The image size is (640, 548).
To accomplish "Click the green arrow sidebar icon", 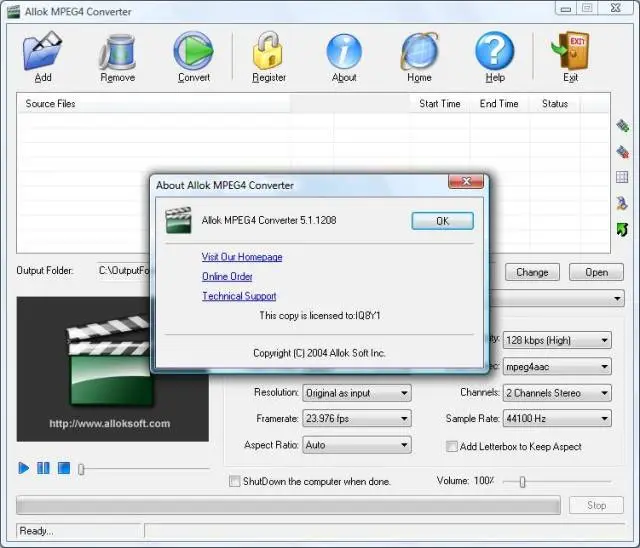I will (x=622, y=229).
